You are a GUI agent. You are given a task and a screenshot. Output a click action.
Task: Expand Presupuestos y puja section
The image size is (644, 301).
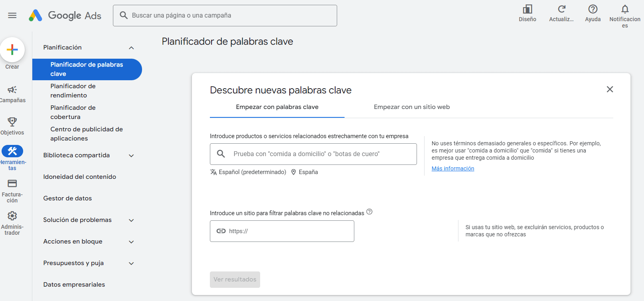click(131, 263)
